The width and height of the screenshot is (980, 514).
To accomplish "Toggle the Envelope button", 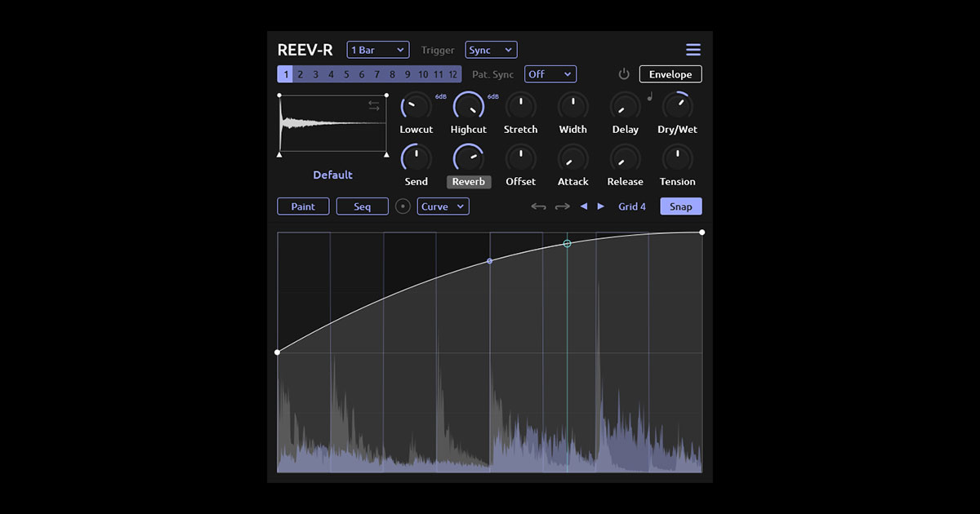I will point(670,74).
